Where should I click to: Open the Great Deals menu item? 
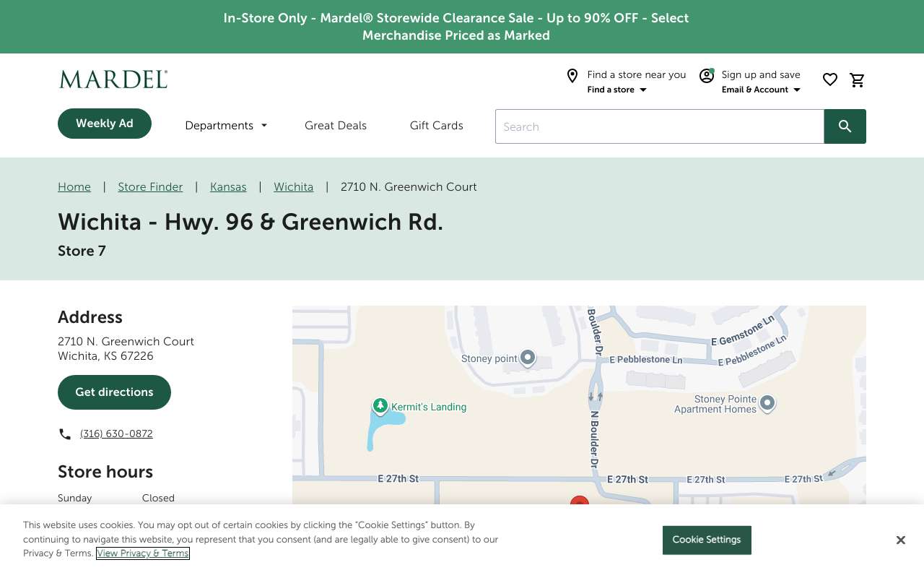336,126
